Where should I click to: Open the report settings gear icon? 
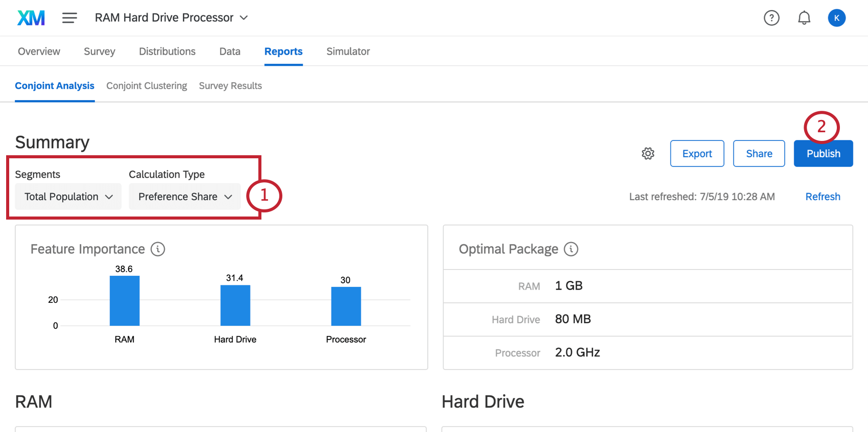(x=648, y=153)
